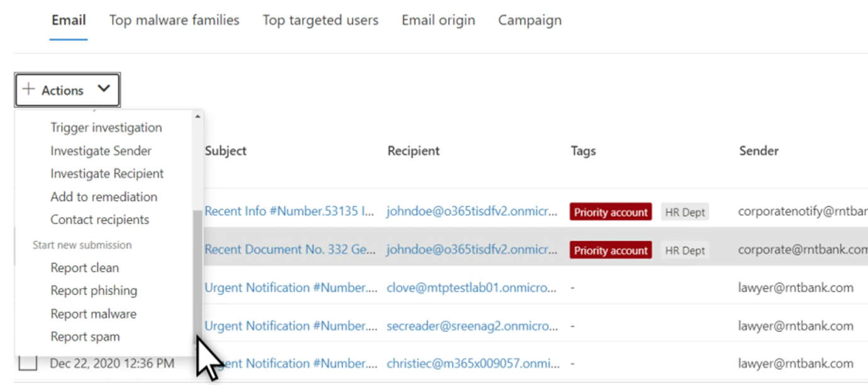Choose Report clean submission
This screenshot has width=868, height=385.
pyautogui.click(x=84, y=268)
